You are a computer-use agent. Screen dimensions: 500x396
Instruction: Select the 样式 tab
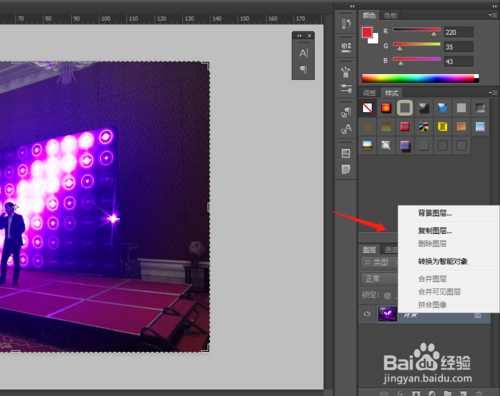pyautogui.click(x=391, y=93)
